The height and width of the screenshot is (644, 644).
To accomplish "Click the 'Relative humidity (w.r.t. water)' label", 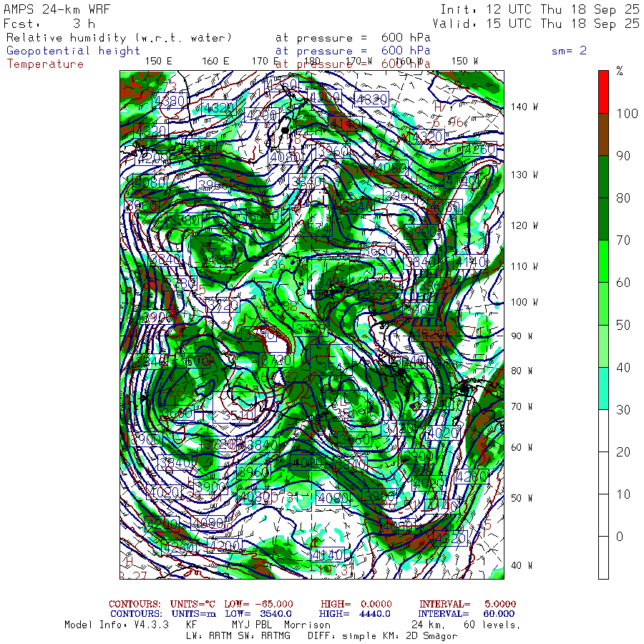I will tap(119, 38).
